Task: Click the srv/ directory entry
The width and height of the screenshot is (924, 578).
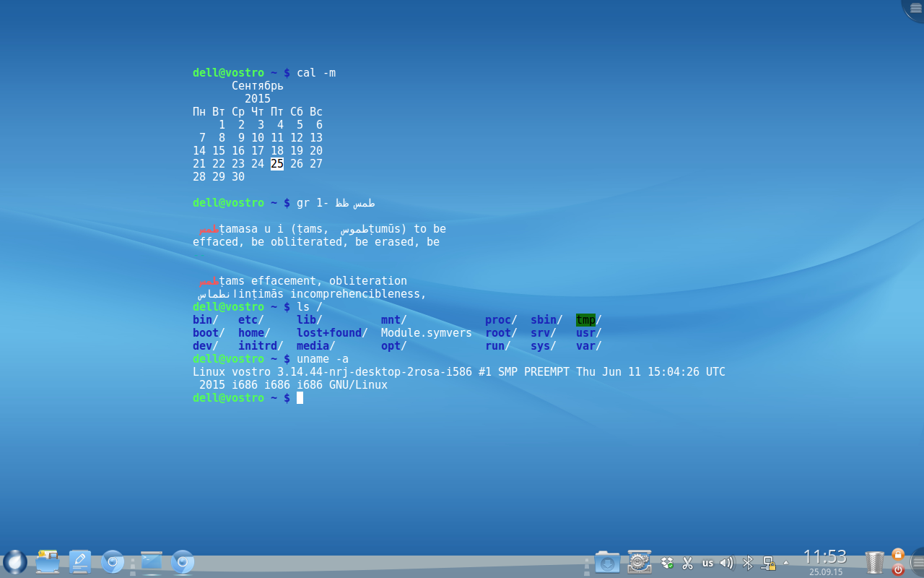Action: click(x=544, y=333)
